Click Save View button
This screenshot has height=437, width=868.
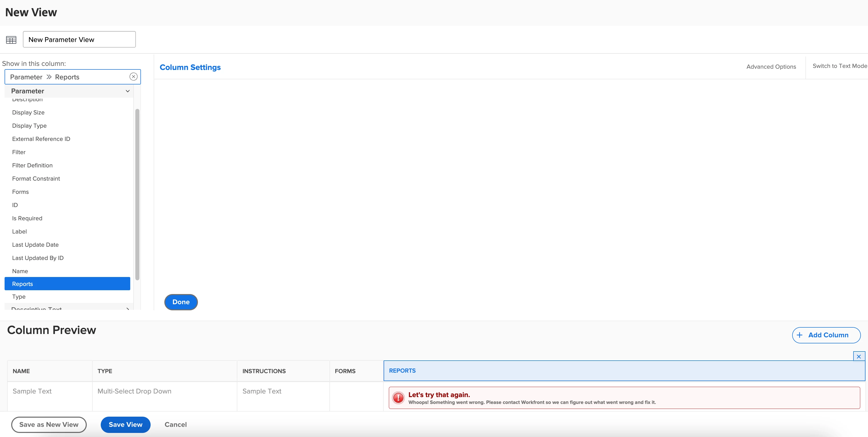125,425
